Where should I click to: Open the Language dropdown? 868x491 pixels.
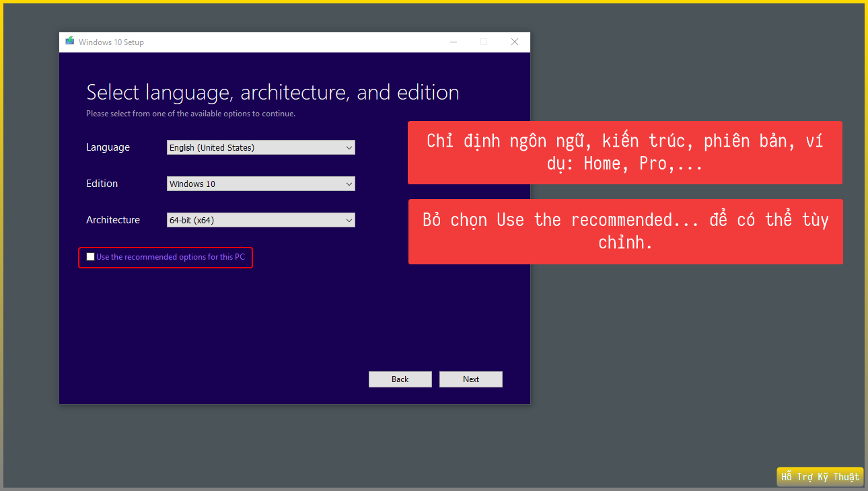coord(261,147)
